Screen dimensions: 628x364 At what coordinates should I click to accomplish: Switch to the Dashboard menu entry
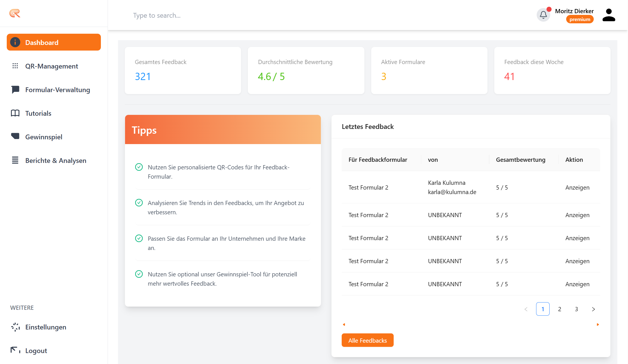tap(42, 42)
